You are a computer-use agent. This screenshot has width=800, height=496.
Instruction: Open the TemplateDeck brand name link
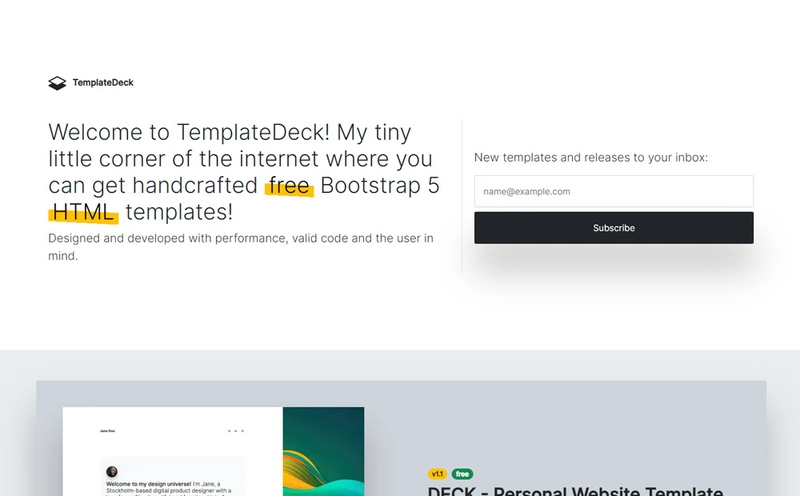[x=103, y=83]
